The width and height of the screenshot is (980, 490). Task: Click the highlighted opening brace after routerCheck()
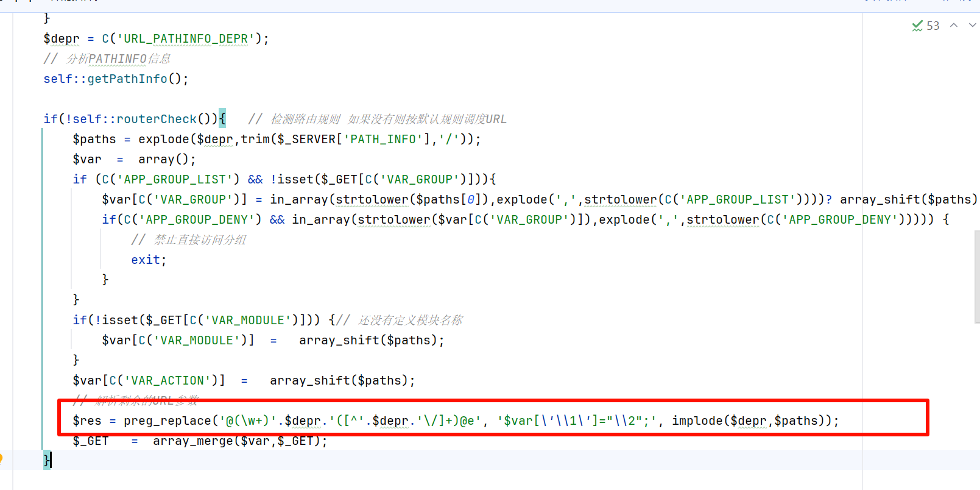click(x=222, y=119)
